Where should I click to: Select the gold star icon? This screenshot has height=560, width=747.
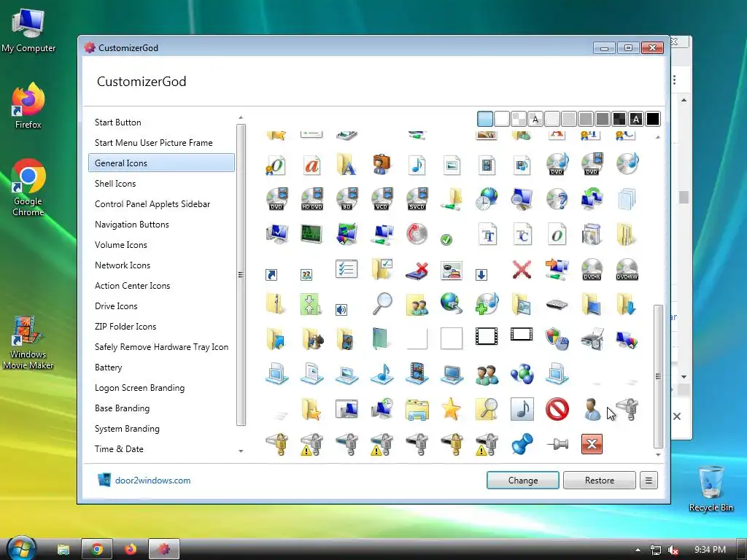(x=451, y=409)
